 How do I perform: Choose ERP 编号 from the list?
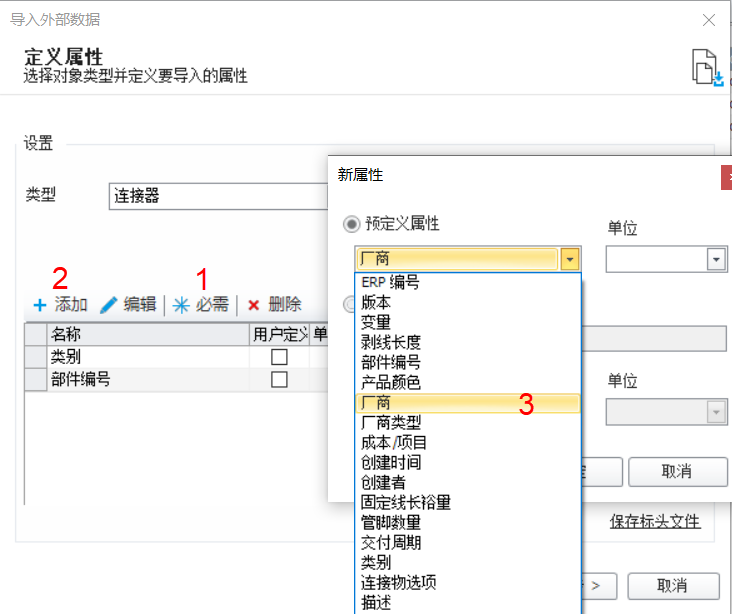pos(468,282)
